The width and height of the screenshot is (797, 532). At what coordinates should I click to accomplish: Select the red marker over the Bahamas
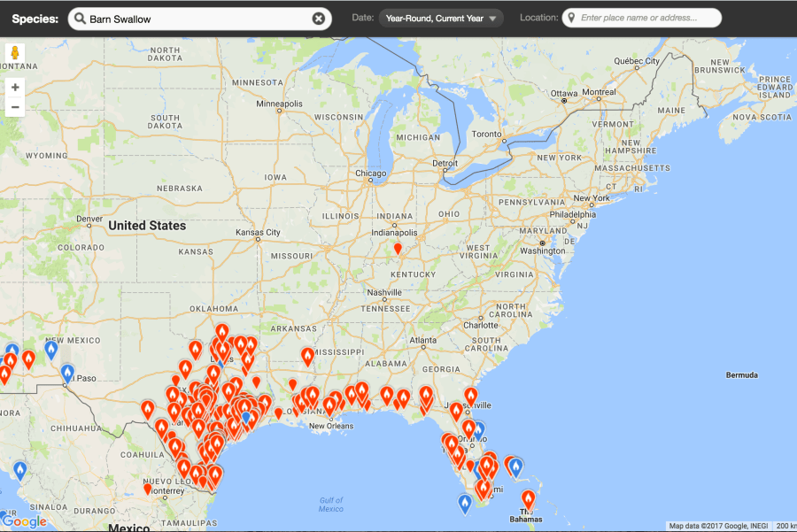(528, 498)
